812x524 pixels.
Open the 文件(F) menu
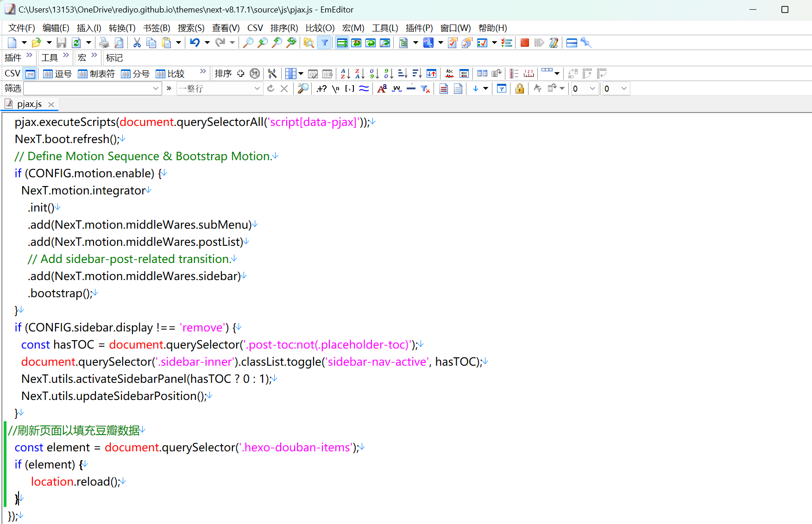22,28
